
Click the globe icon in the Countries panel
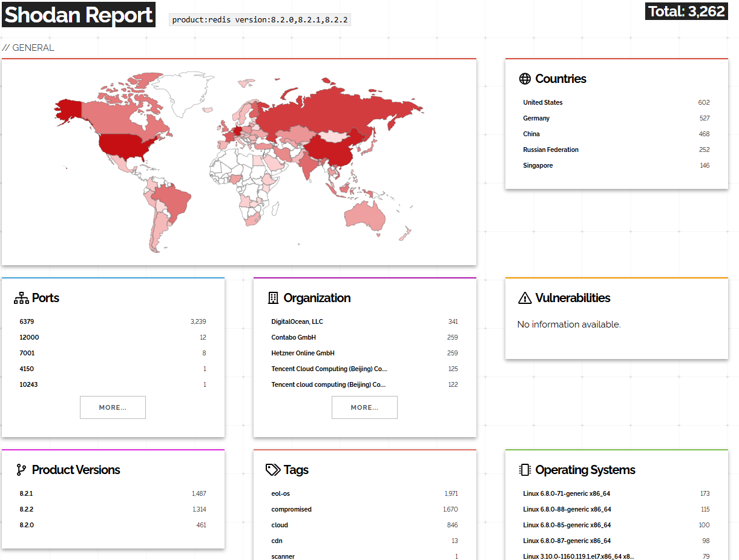click(x=524, y=78)
